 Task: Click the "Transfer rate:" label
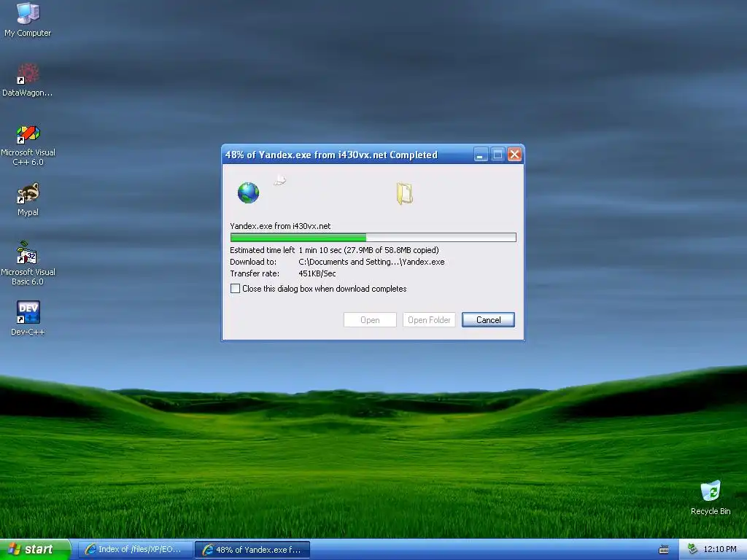pos(255,274)
